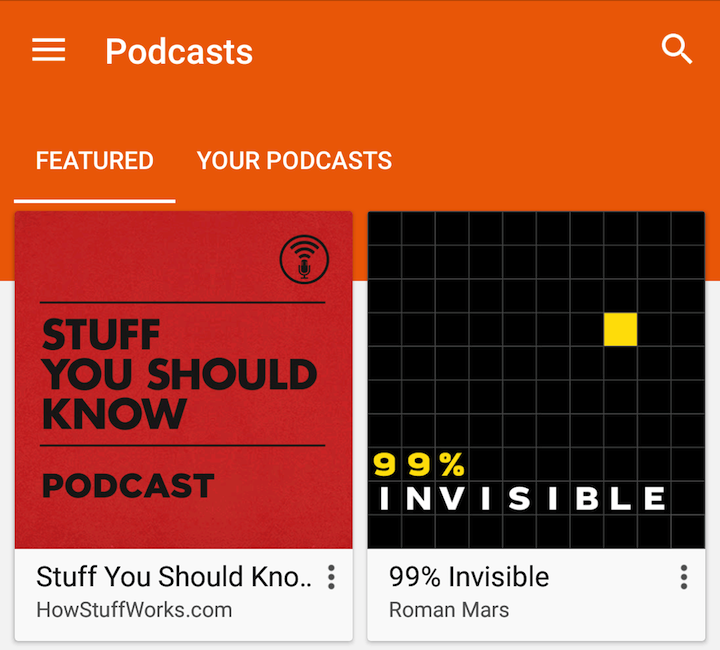
Task: Open the hamburger navigation menu
Action: point(49,50)
